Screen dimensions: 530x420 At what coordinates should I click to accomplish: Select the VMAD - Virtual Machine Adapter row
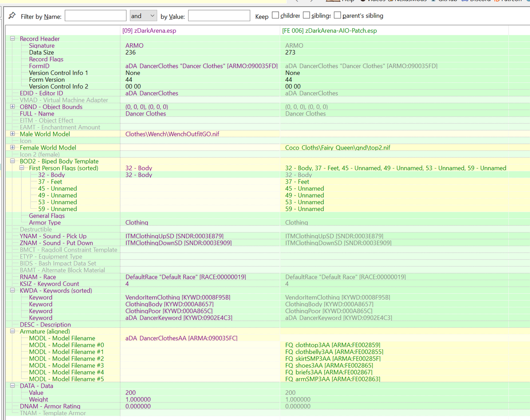[x=64, y=100]
